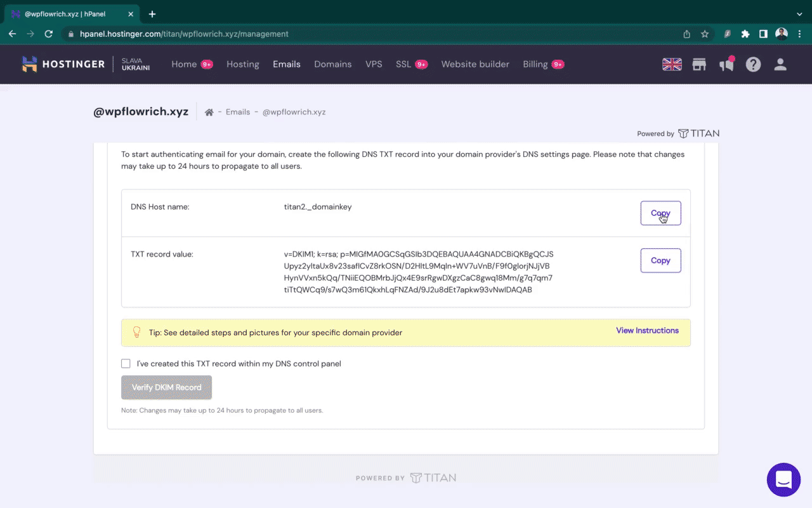Image resolution: width=812 pixels, height=508 pixels.
Task: Copy the DNS Host name
Action: click(x=660, y=213)
